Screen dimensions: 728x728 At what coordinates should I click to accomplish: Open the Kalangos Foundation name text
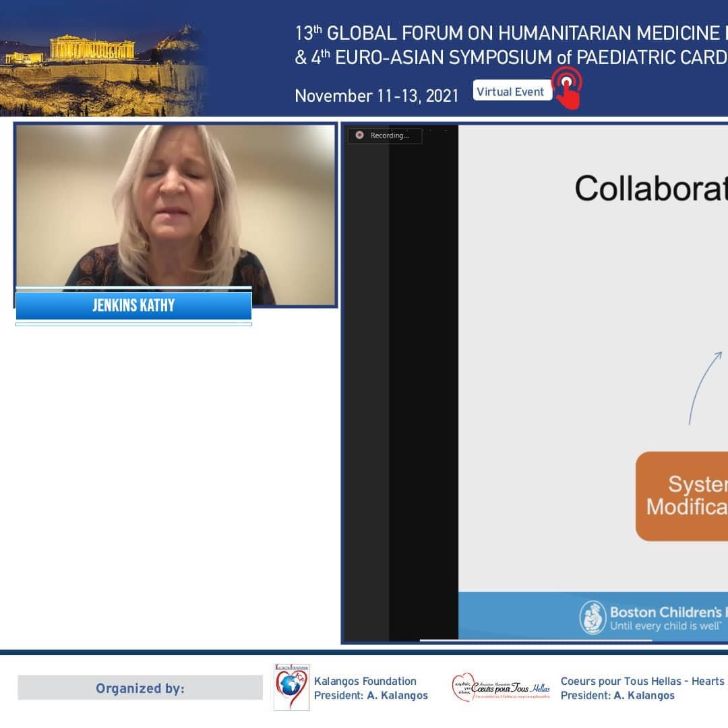(365, 681)
